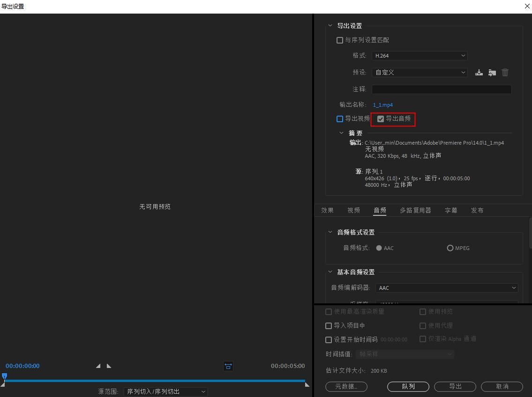Enable 与序列设置匹配 checkbox
This screenshot has height=397, width=532.
point(340,40)
